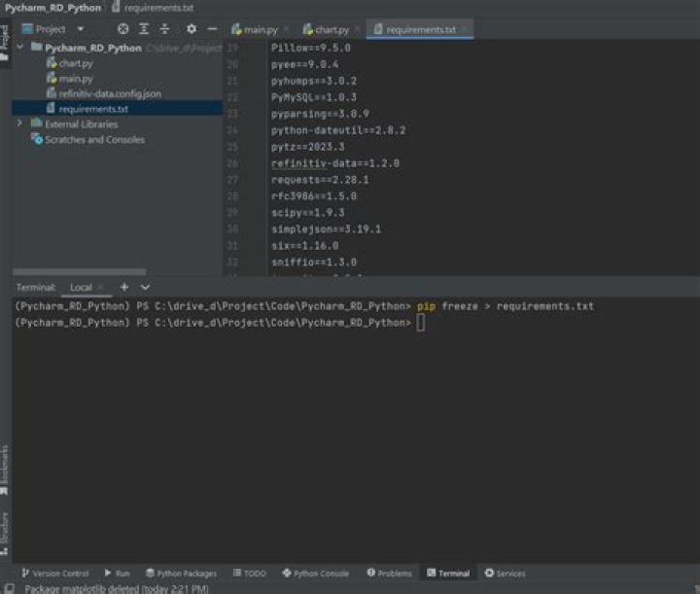Hide the Project panel with minus icon
The width and height of the screenshot is (700, 594).
point(212,29)
